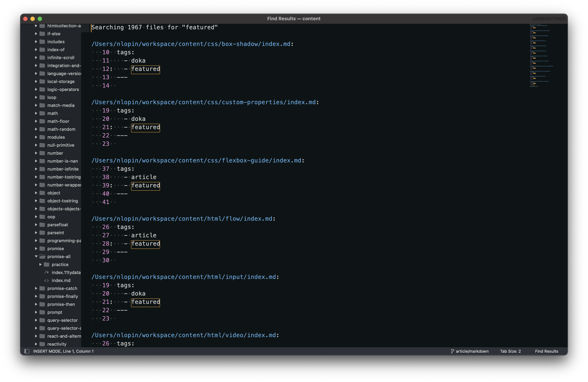Toggle sidebar with status bar panel icon
588x382 pixels.
[27, 351]
